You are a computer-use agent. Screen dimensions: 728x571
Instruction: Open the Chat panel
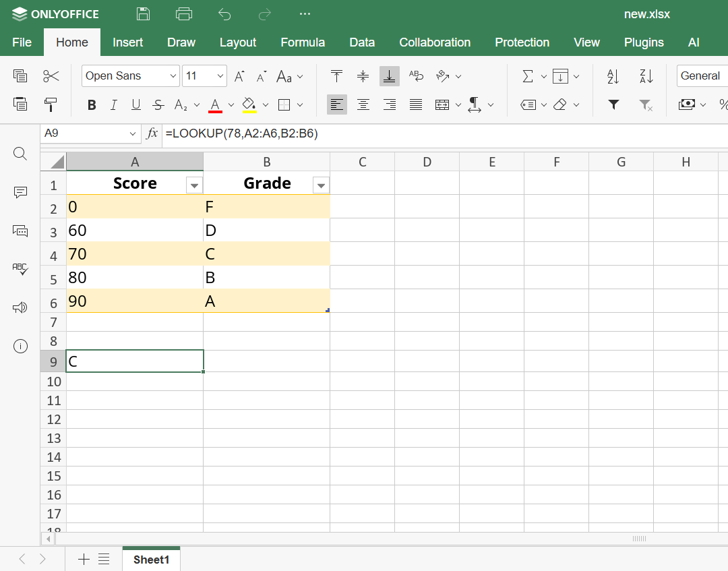pos(20,231)
